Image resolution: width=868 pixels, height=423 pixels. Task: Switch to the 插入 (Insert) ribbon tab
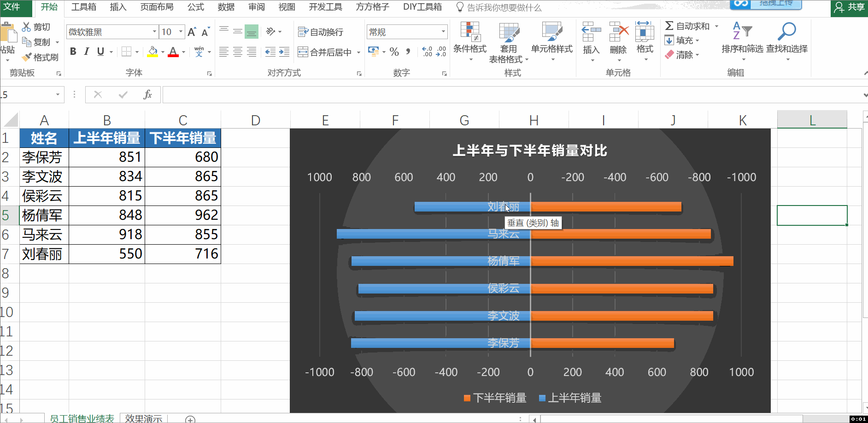pos(118,7)
